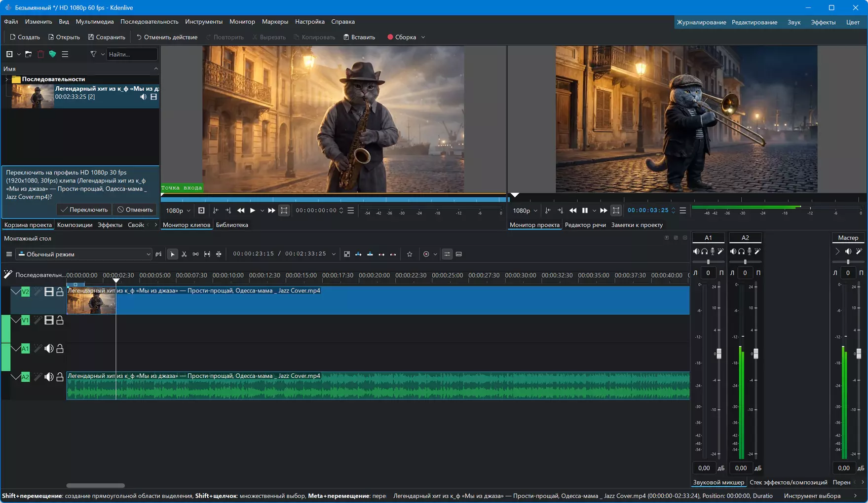Click the star favorite effects icon

[x=410, y=254]
